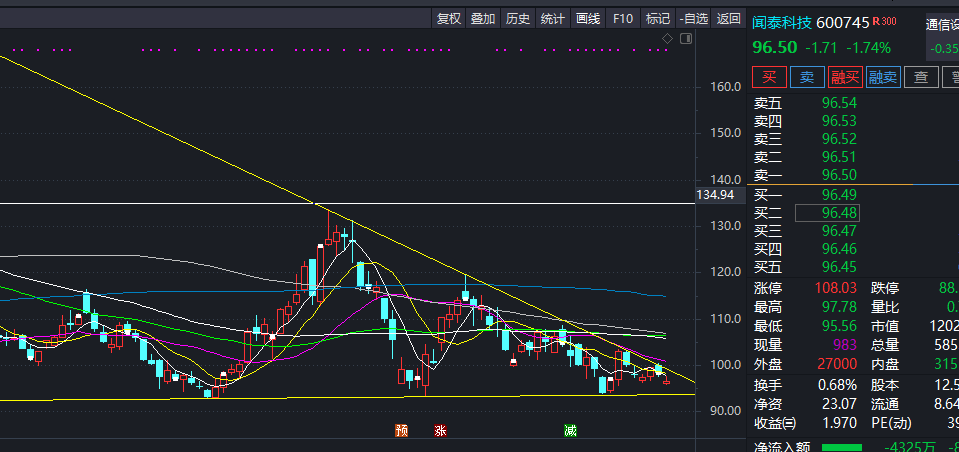The width and height of the screenshot is (959, 452).
Task: Click the 换手 turnover value 0.68%
Action: [837, 385]
